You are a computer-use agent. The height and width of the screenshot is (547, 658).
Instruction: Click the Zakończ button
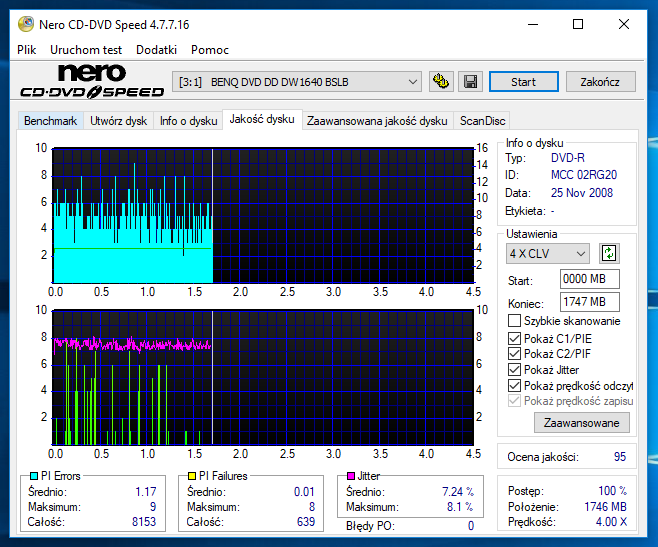600,81
